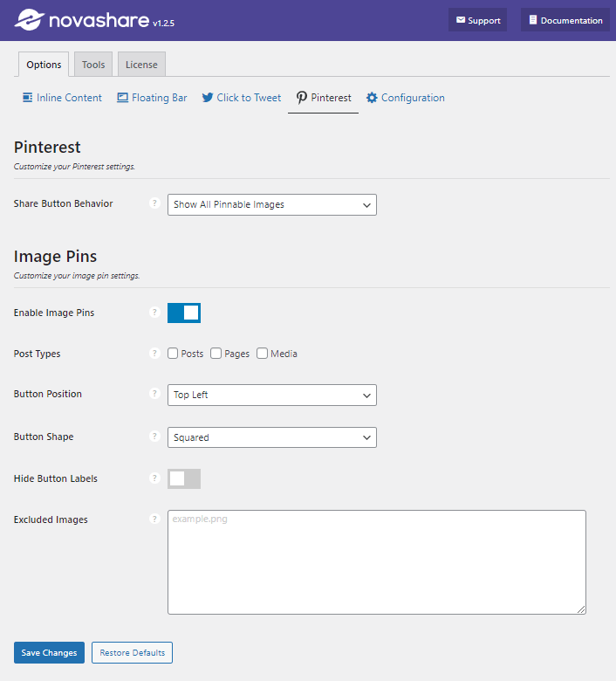Screen dimensions: 616x681
Task: Check the Posts checkbox
Action: click(173, 353)
